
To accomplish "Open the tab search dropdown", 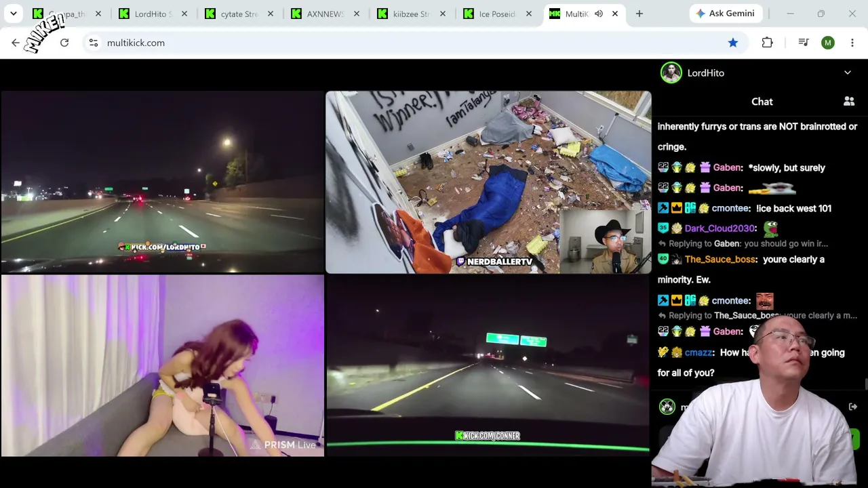I will (x=13, y=14).
